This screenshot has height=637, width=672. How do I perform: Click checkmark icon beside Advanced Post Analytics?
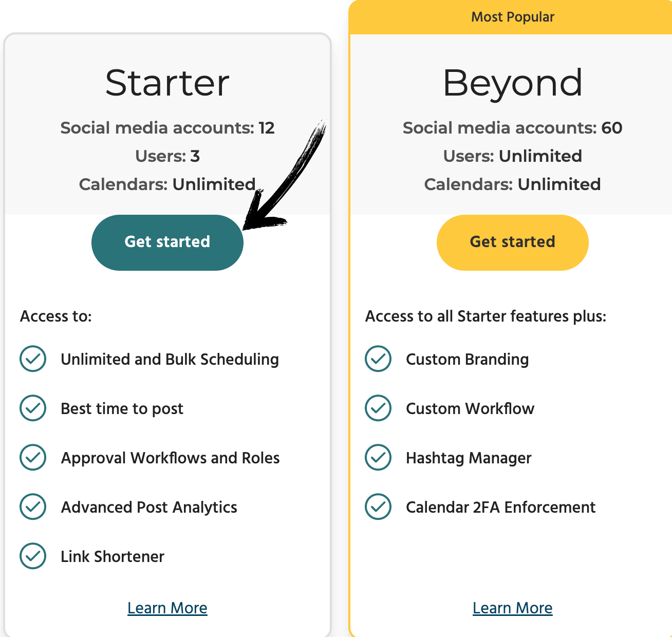point(33,507)
